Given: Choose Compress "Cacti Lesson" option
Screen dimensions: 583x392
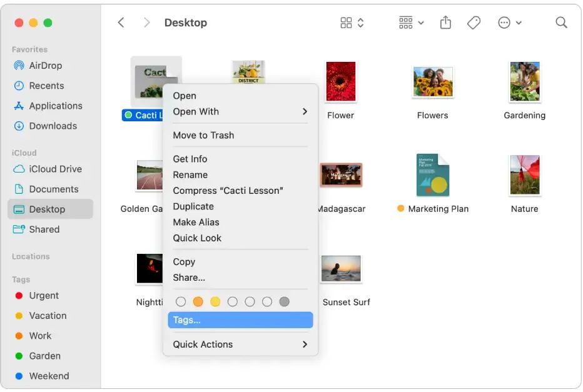Looking at the screenshot, I should (228, 191).
